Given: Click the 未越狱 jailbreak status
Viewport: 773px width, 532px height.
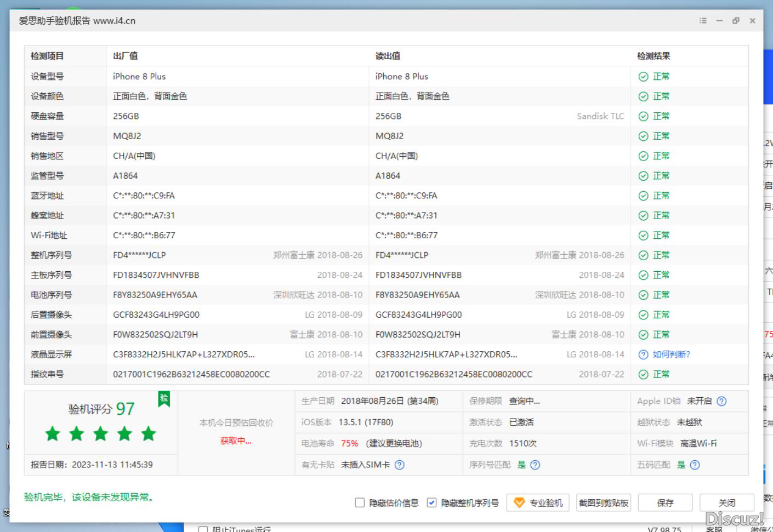Looking at the screenshot, I should coord(689,422).
